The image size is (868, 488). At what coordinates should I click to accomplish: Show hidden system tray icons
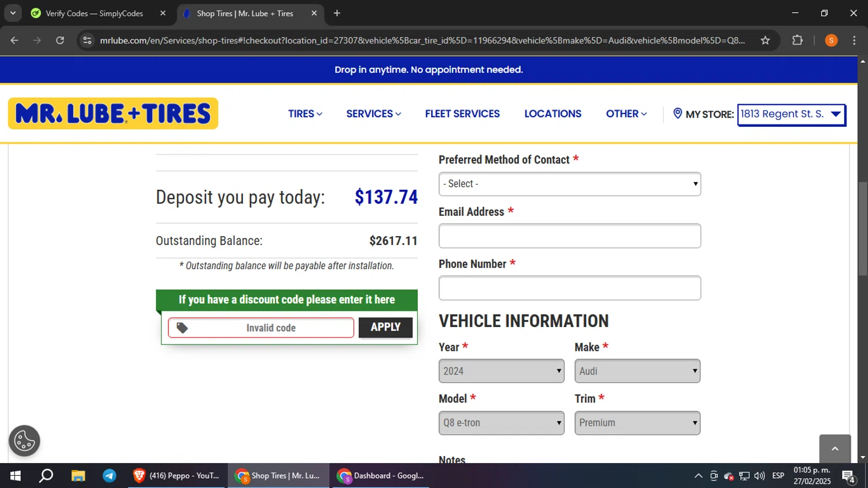[698, 476]
